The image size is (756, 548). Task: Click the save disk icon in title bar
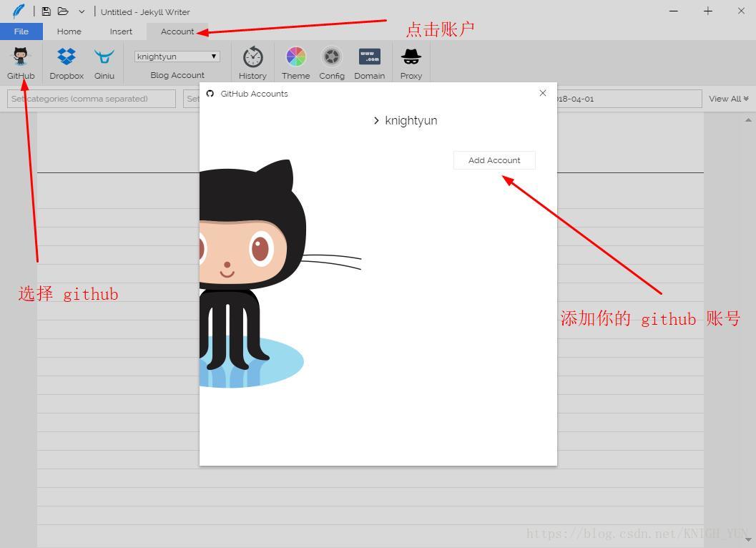pyautogui.click(x=46, y=11)
